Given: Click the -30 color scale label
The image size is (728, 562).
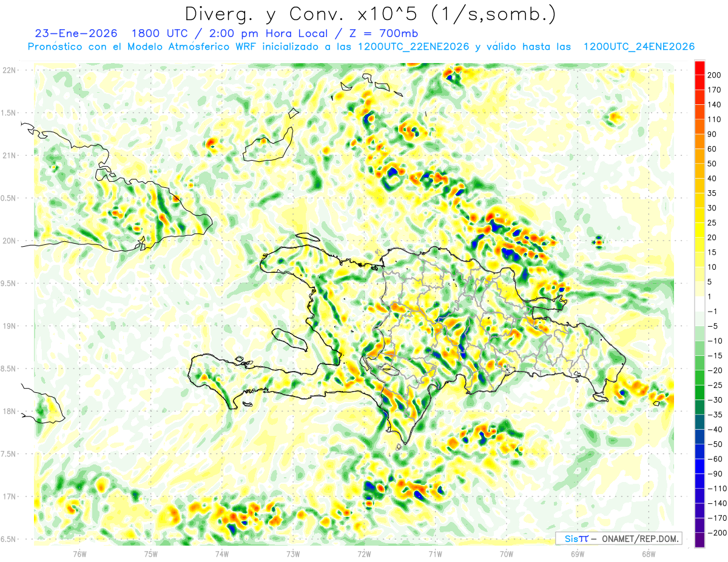Looking at the screenshot, I should click(x=714, y=400).
